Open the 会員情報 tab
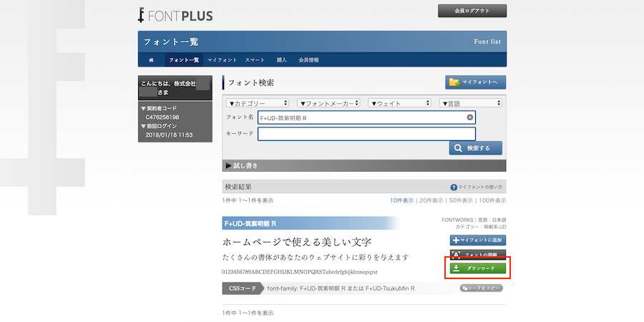Screen dimensions: 644x322 [308, 60]
